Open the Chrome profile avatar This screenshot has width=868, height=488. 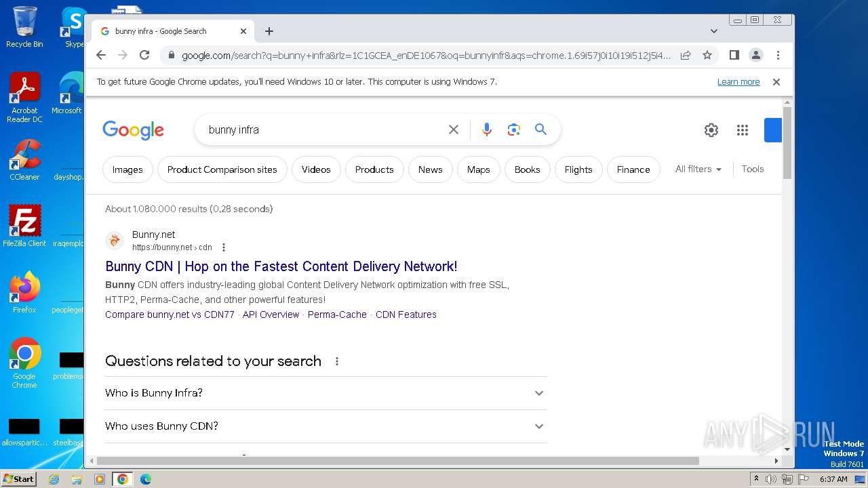pos(756,55)
